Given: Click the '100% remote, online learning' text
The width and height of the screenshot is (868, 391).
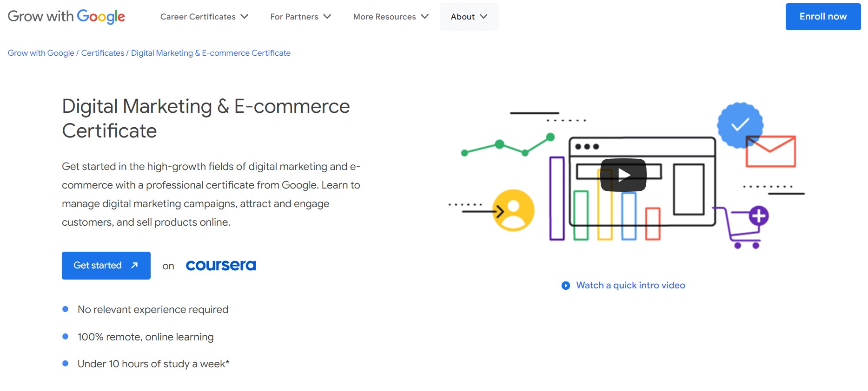Looking at the screenshot, I should [x=146, y=337].
